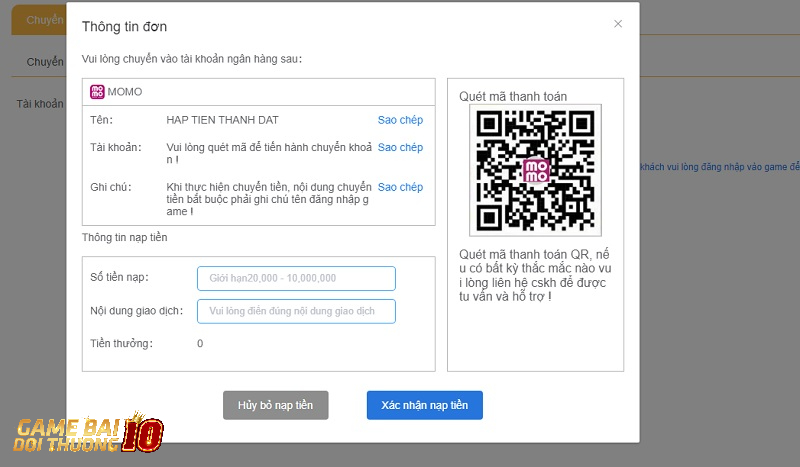
Task: Select the text HAP TIEN THANH DAT
Action: 222,120
